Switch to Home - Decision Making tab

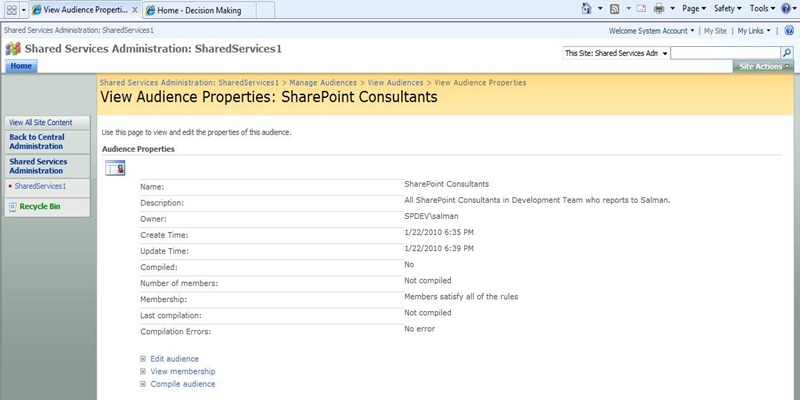pos(198,10)
